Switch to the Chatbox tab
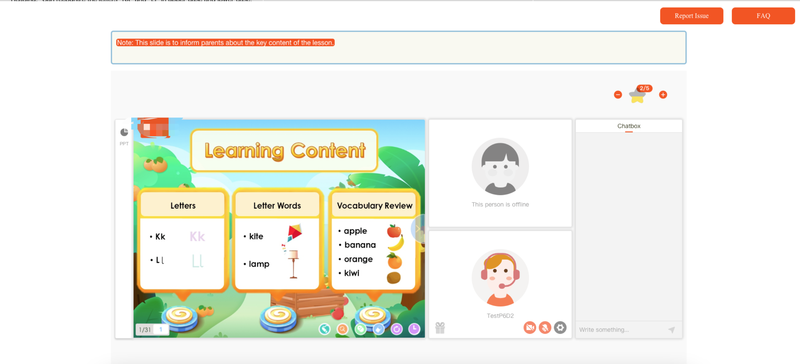 629,126
